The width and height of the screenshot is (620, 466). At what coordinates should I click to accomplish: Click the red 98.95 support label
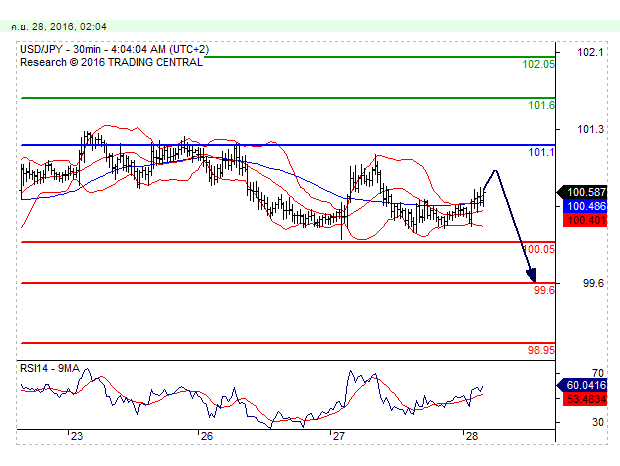(x=541, y=350)
